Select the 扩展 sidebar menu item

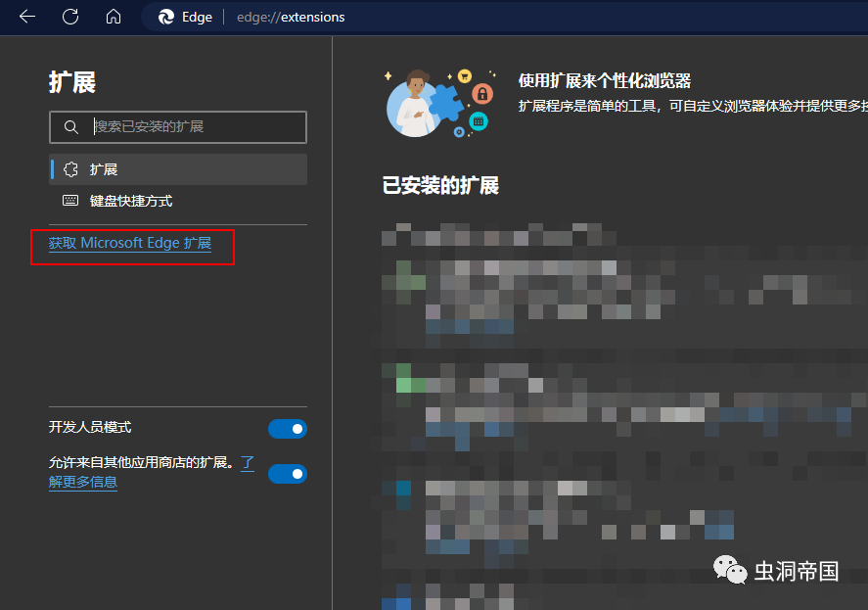[178, 169]
